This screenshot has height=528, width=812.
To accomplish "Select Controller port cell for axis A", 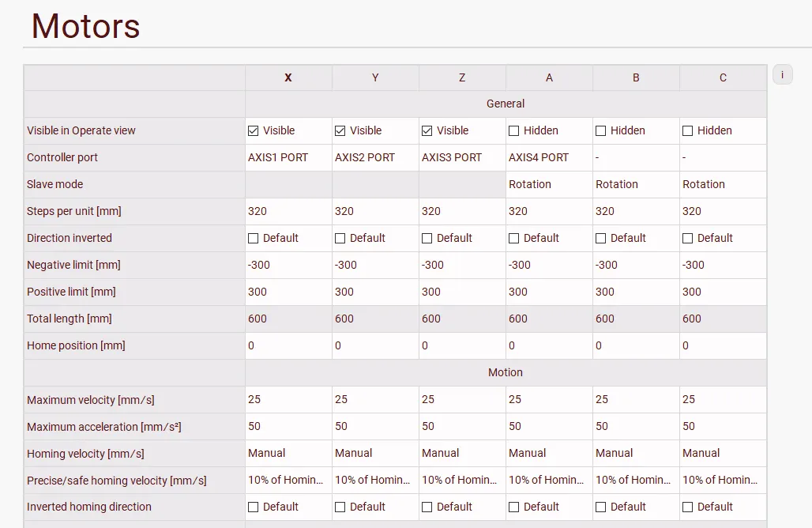I will click(x=550, y=157).
